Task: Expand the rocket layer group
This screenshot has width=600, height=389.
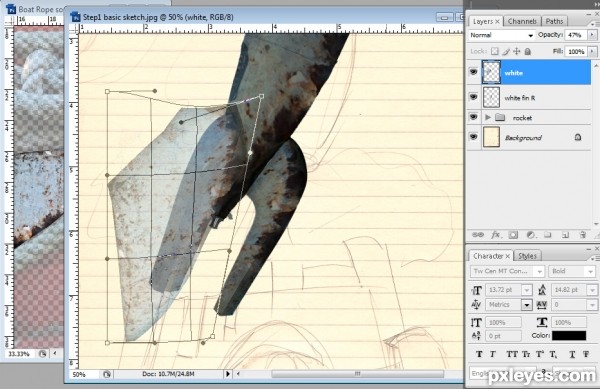Action: coord(488,117)
